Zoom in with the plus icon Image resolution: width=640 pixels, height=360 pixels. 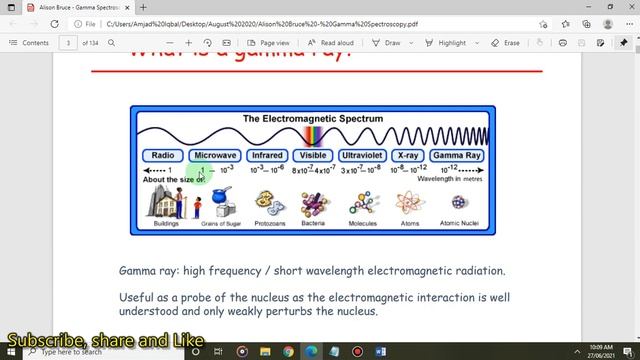[x=189, y=43]
